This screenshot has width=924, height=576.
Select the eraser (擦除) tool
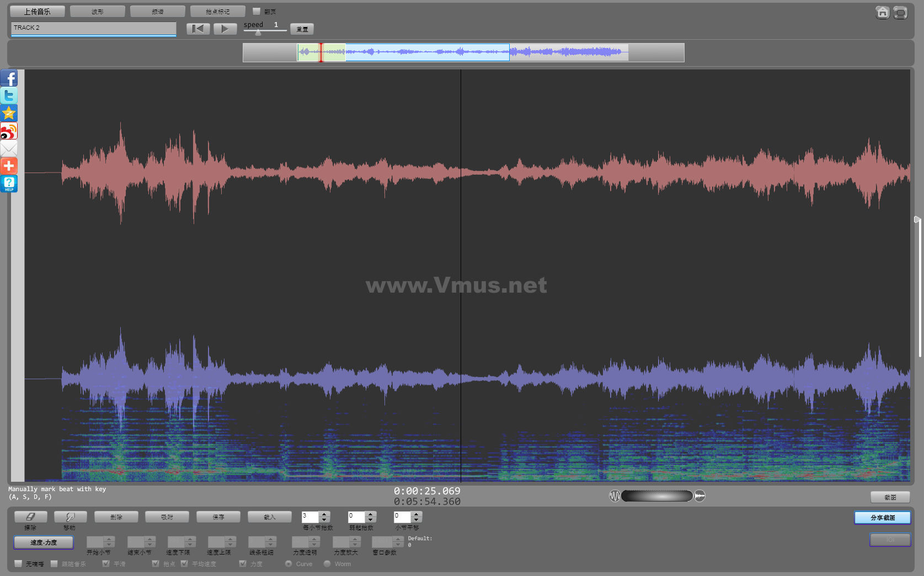[x=30, y=517]
